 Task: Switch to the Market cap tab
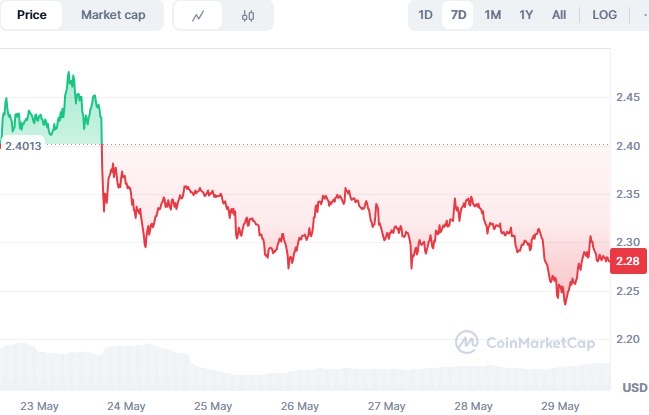pos(113,15)
